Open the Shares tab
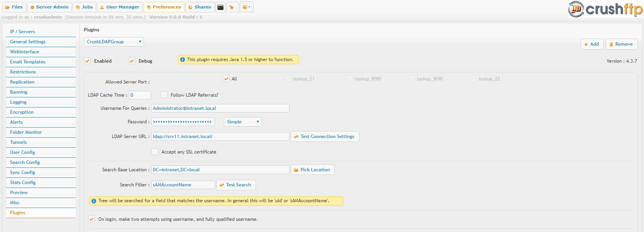 tap(200, 7)
